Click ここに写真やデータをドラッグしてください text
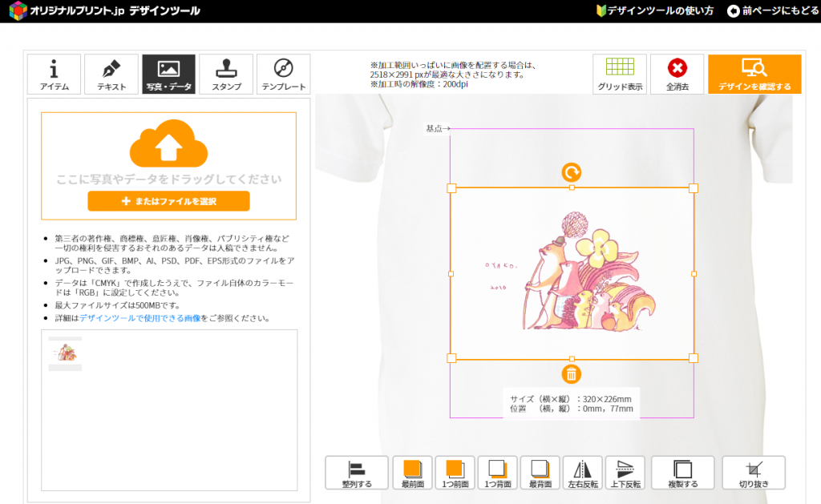 click(x=168, y=179)
